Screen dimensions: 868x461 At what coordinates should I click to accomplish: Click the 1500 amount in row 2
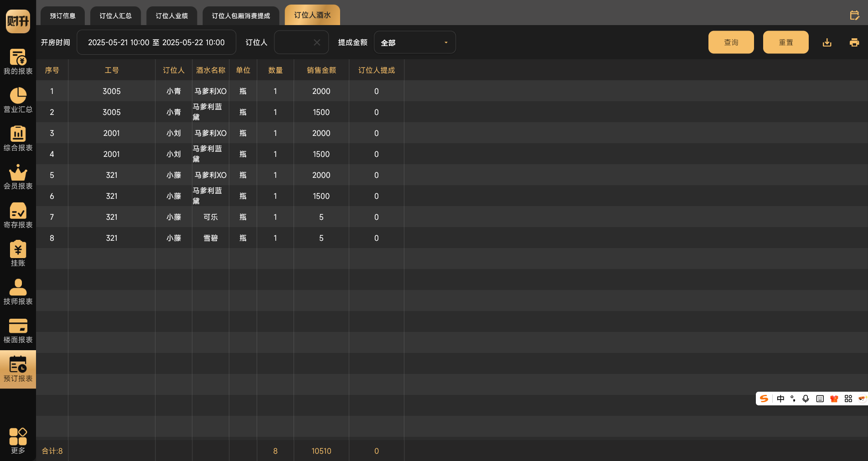point(321,112)
